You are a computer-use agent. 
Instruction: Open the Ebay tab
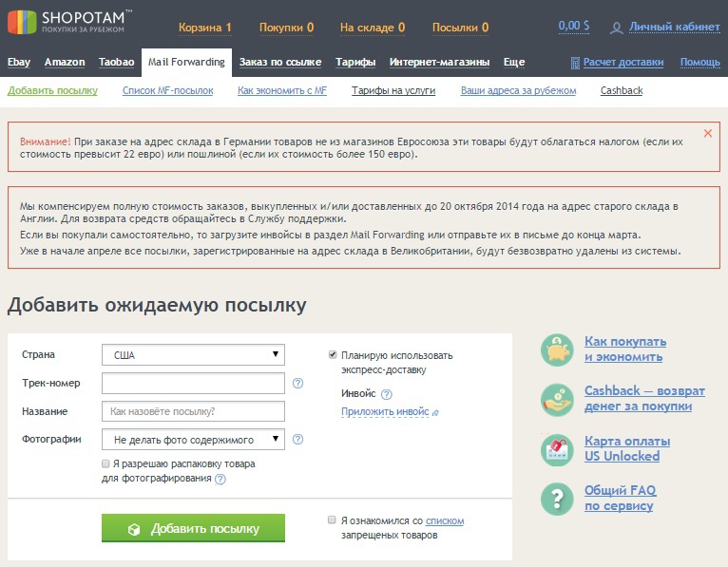pyautogui.click(x=19, y=62)
